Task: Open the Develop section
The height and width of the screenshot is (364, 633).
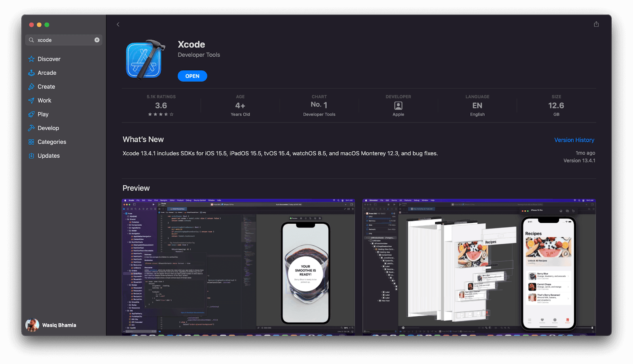Action: (x=48, y=128)
